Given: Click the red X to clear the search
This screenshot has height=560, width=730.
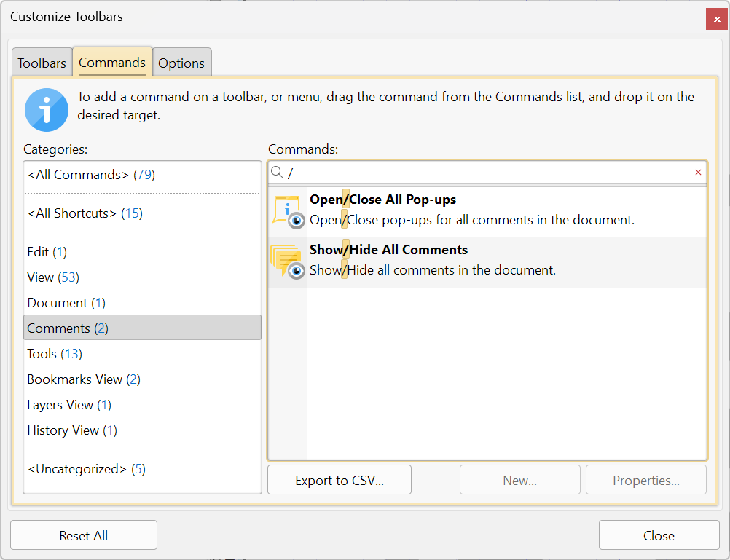Looking at the screenshot, I should pos(698,172).
